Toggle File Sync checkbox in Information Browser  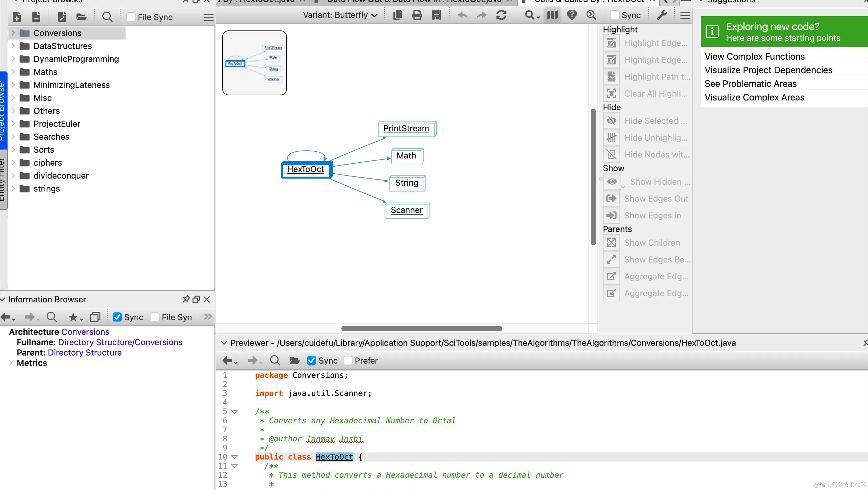(x=155, y=317)
